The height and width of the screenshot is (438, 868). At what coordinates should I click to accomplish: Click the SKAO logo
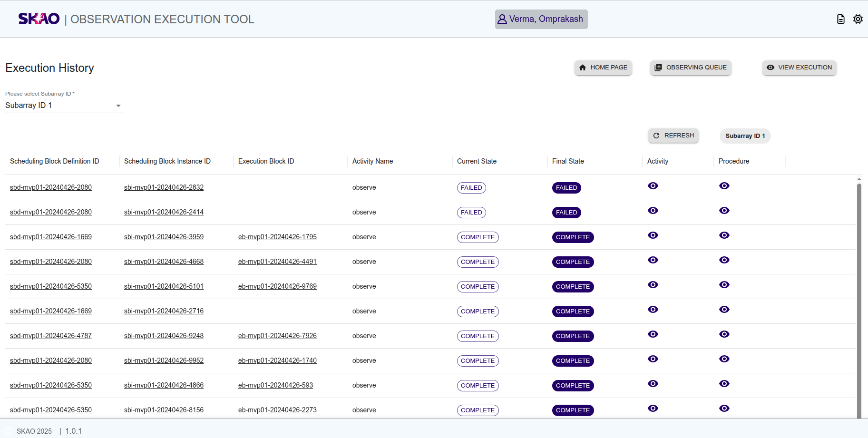pyautogui.click(x=39, y=19)
